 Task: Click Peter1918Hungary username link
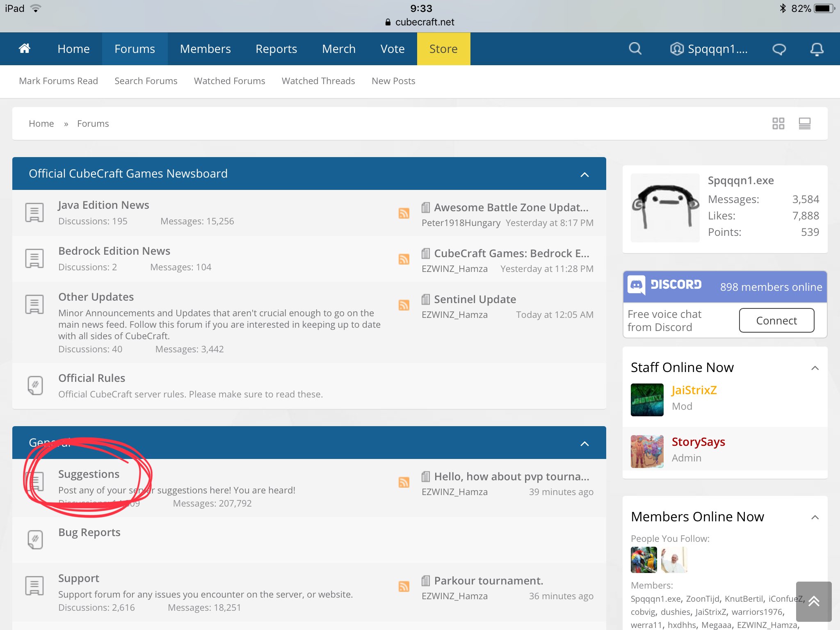(x=461, y=223)
